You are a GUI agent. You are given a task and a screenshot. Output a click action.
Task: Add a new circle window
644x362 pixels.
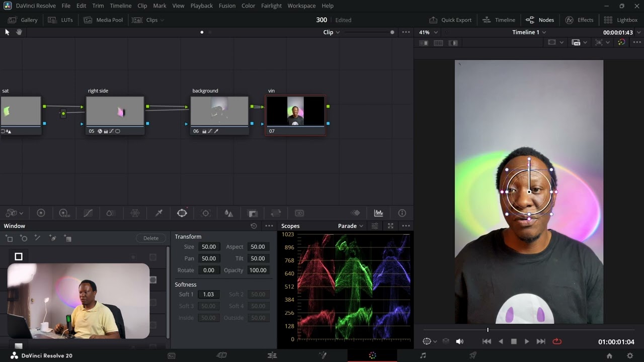pos(24,238)
